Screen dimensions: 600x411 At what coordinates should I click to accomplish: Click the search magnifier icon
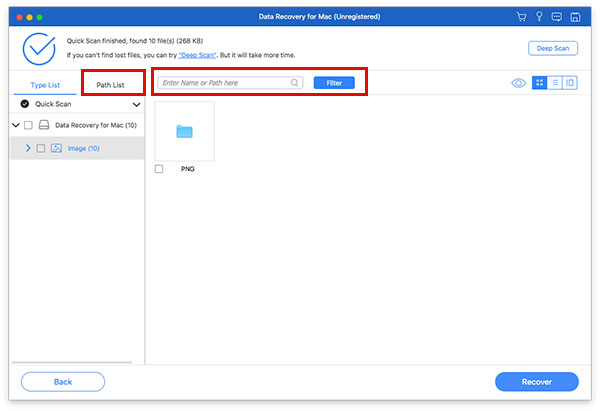(294, 83)
